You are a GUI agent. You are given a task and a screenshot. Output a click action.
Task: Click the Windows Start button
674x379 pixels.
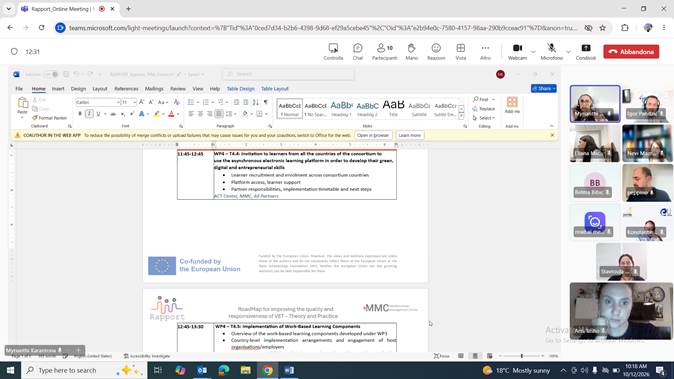[x=10, y=370]
